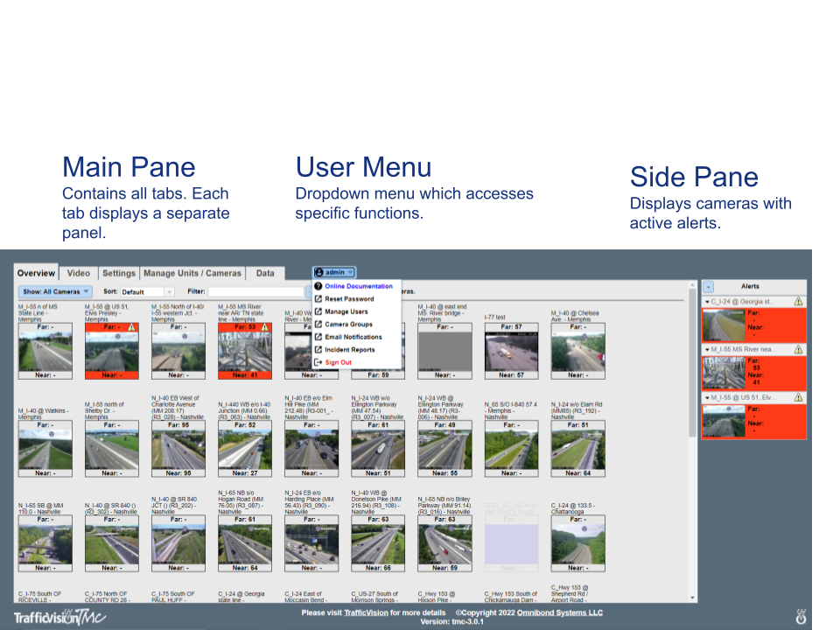Follow the Omnibond Systems LLC link
The image size is (840, 630).
click(x=560, y=612)
